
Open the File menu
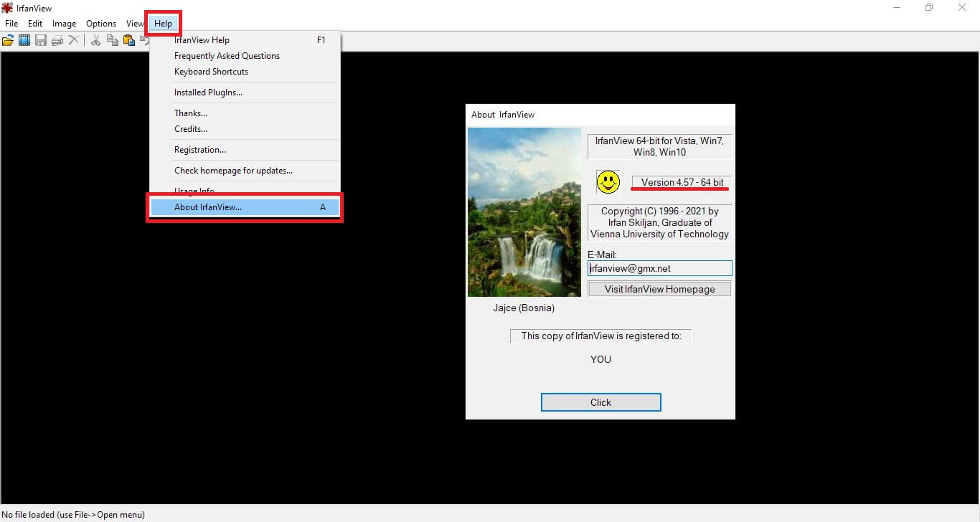pos(11,24)
